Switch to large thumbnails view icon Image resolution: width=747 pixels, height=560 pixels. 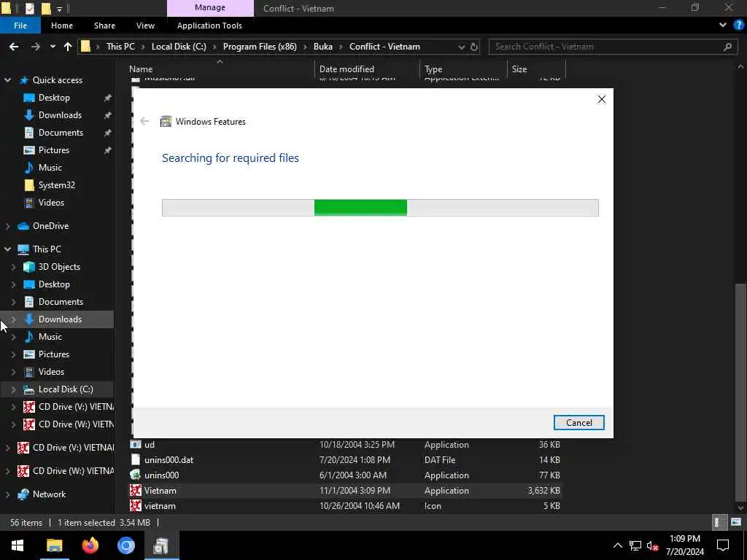[735, 522]
